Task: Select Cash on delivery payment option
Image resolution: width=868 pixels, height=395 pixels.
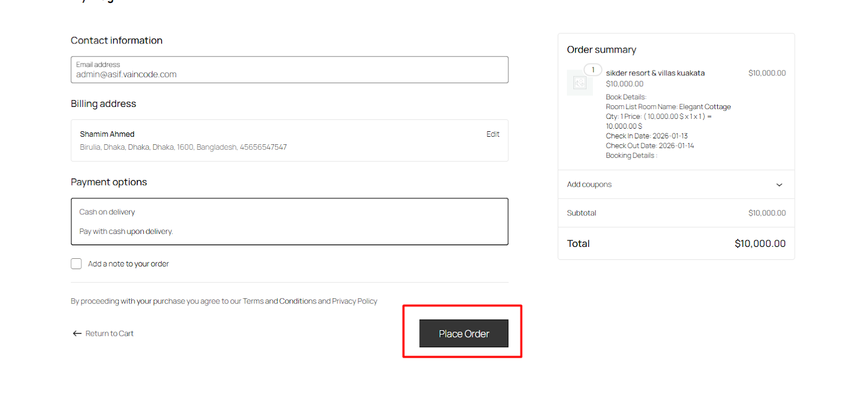Action: 107,212
